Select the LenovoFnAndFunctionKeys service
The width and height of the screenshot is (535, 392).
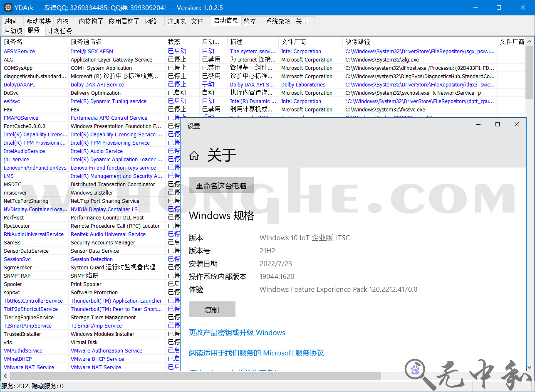[x=91, y=168]
